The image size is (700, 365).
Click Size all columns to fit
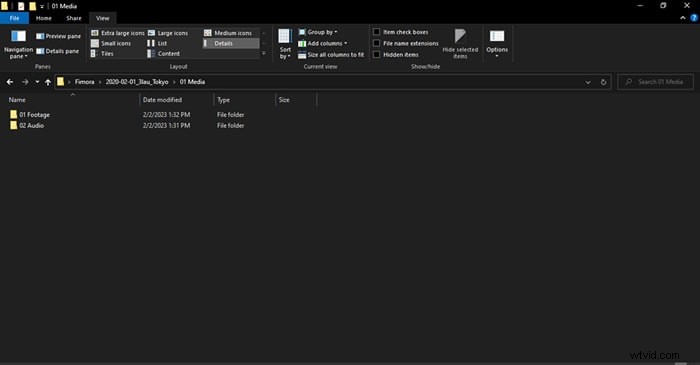click(x=331, y=54)
